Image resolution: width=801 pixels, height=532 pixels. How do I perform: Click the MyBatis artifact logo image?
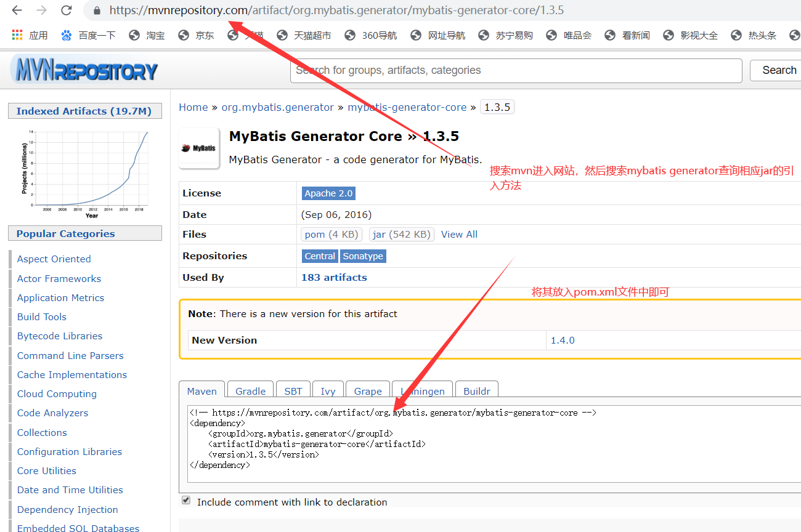pyautogui.click(x=199, y=148)
